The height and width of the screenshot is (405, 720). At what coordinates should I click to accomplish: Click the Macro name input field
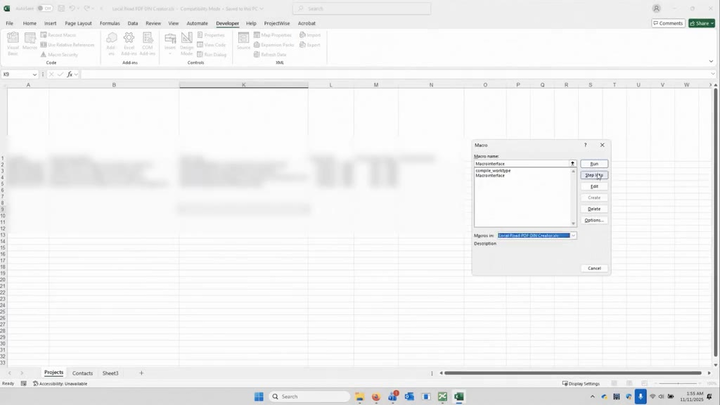[x=522, y=163]
